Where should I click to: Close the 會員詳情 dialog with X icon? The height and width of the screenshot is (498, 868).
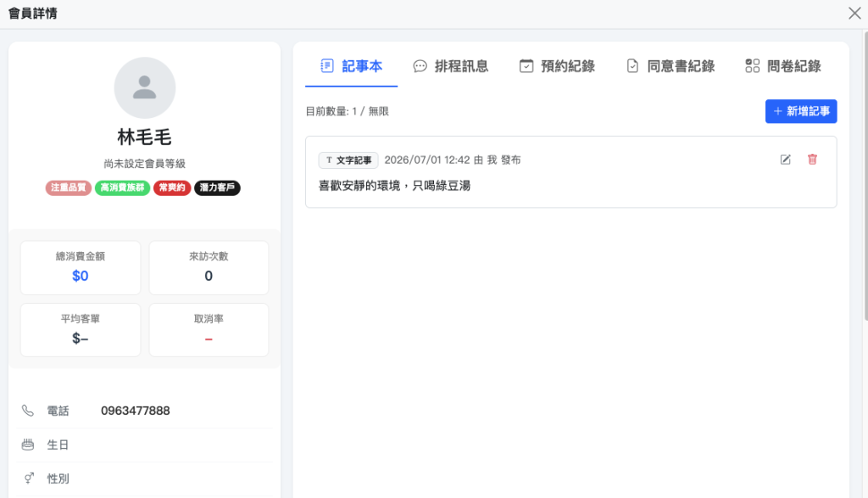point(854,14)
